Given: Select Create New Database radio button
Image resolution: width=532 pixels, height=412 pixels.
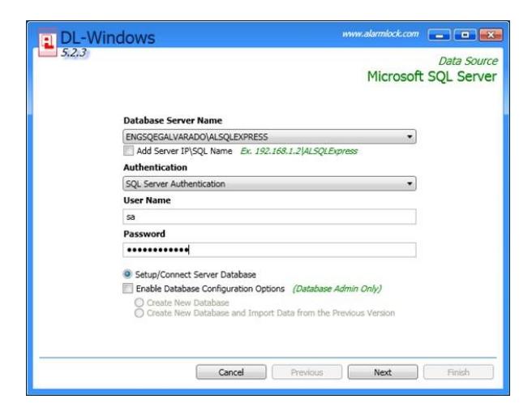Looking at the screenshot, I should [x=139, y=303].
